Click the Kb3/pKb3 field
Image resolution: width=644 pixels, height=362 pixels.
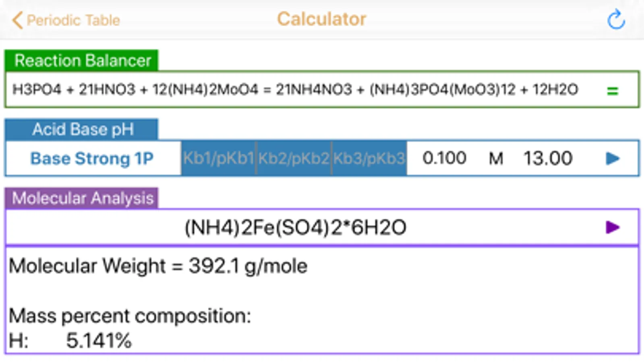tap(369, 158)
